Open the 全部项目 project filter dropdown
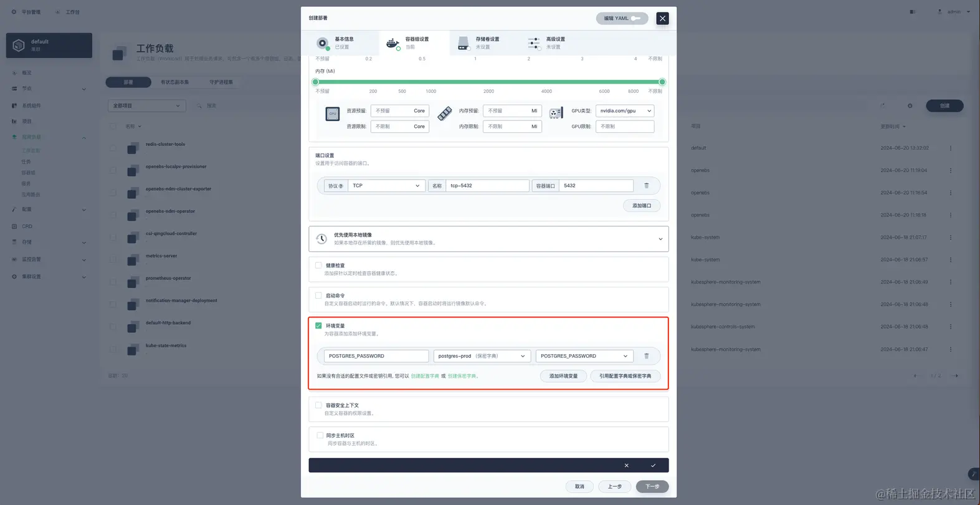This screenshot has height=505, width=980. [x=147, y=106]
